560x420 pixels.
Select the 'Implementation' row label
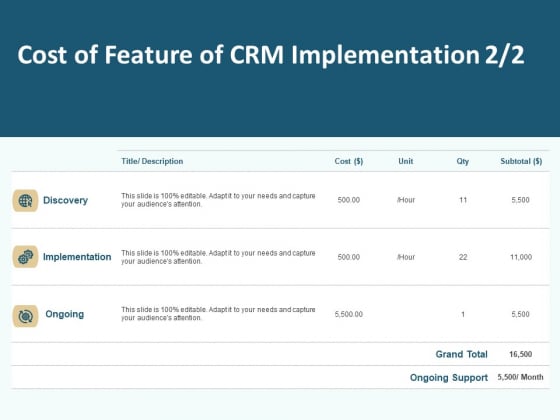(77, 257)
